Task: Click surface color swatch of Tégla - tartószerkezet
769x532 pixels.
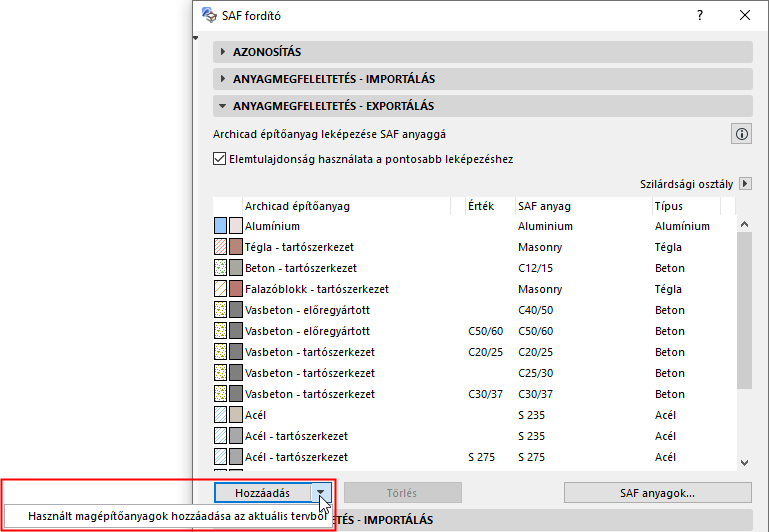Action: tap(236, 247)
